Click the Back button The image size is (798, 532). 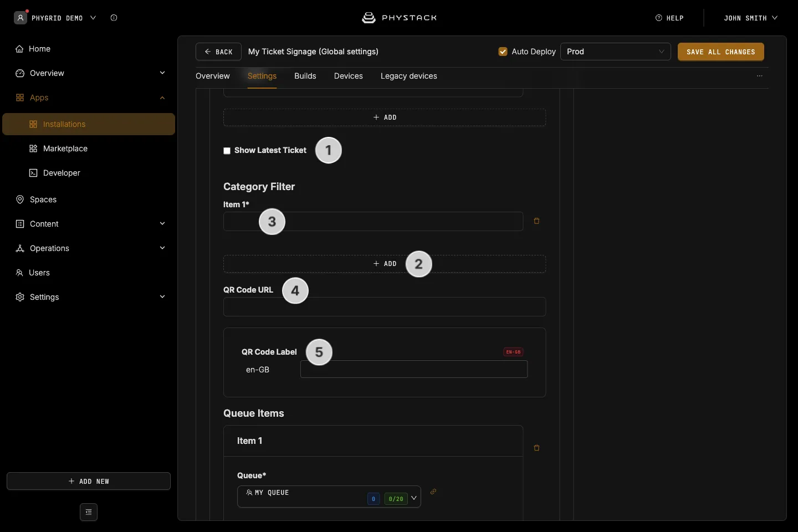[x=218, y=52]
